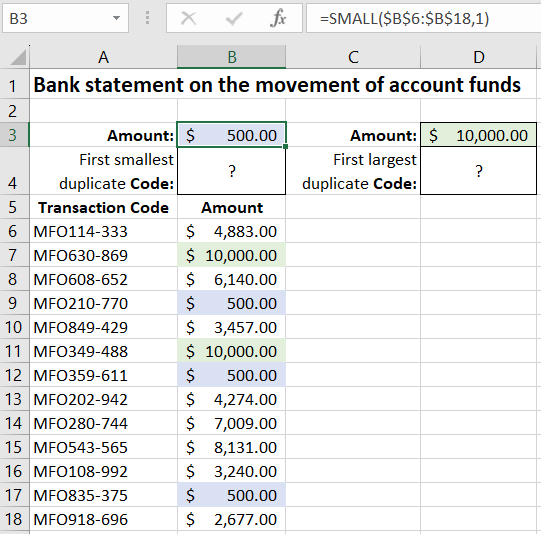
Task: Select column B header
Action: pos(232,57)
